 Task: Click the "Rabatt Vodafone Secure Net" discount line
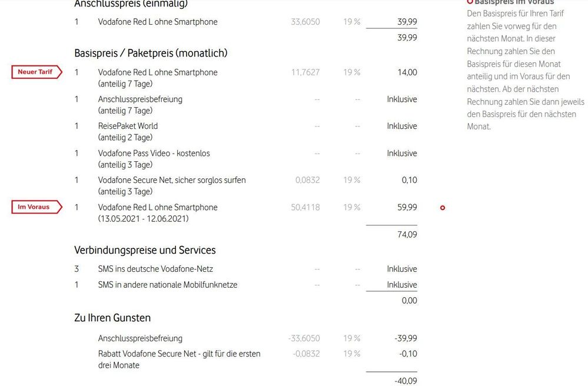click(x=179, y=354)
